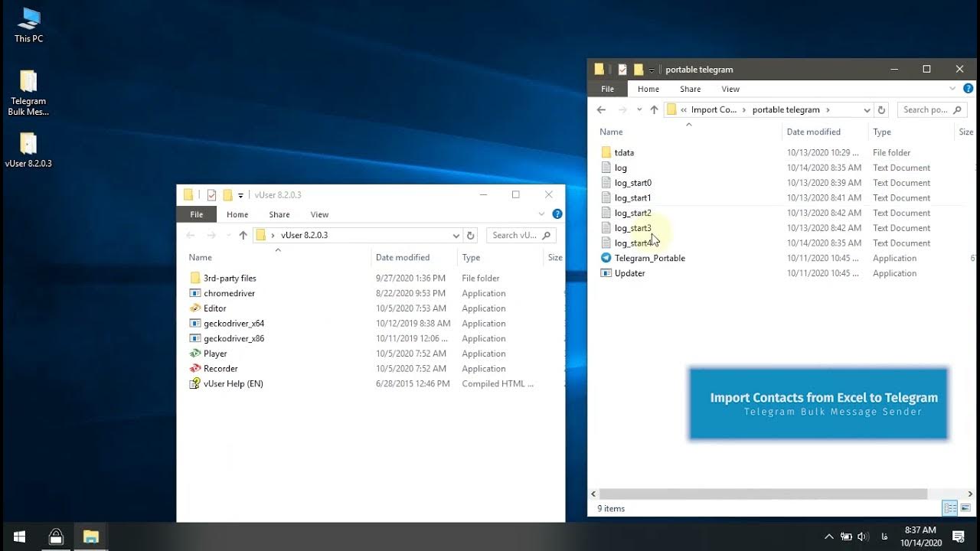Select the Updater application file

629,273
